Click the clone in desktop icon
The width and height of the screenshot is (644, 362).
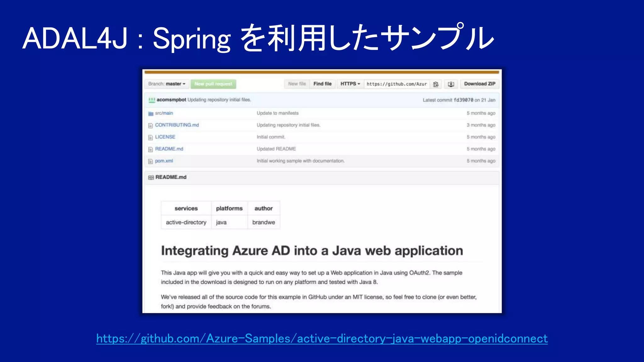(x=451, y=84)
